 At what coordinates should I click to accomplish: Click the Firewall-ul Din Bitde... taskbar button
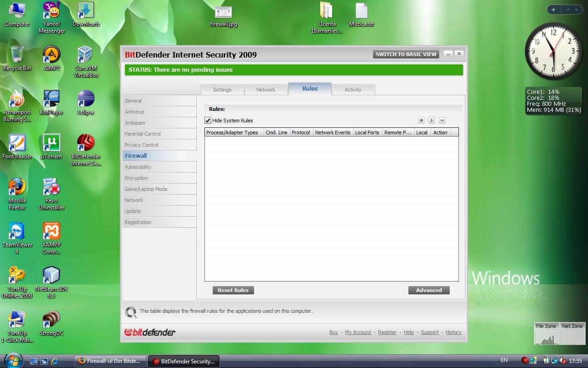(110, 361)
